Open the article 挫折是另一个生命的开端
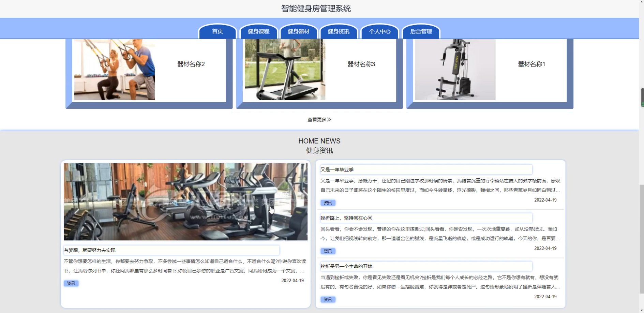Viewport: 644px width, 313px height. (426, 266)
